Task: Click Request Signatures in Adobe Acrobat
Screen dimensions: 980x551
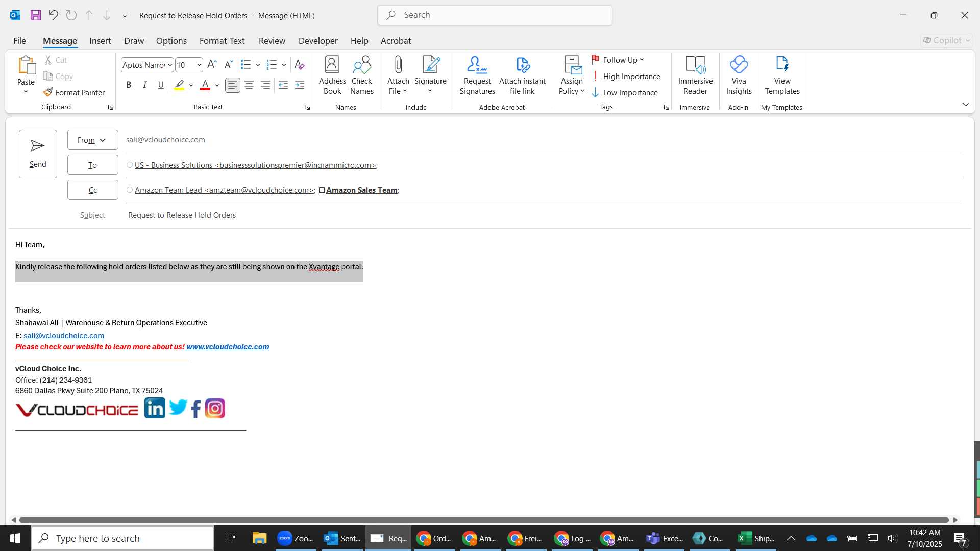Action: click(477, 76)
